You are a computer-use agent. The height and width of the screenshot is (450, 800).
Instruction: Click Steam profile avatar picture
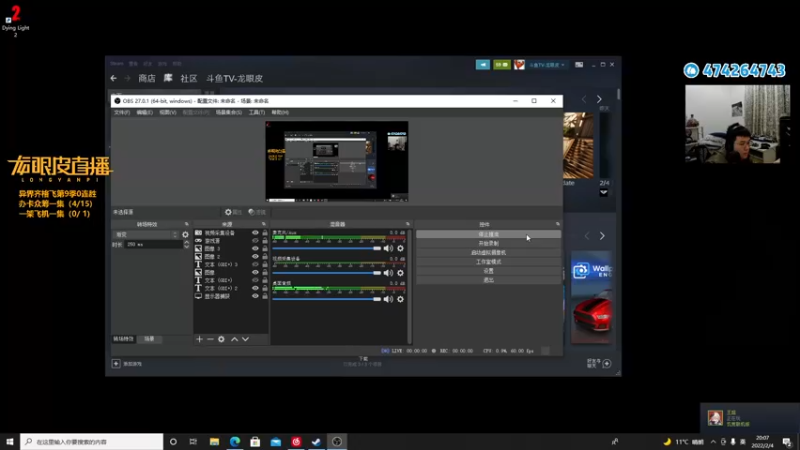pyautogui.click(x=519, y=65)
